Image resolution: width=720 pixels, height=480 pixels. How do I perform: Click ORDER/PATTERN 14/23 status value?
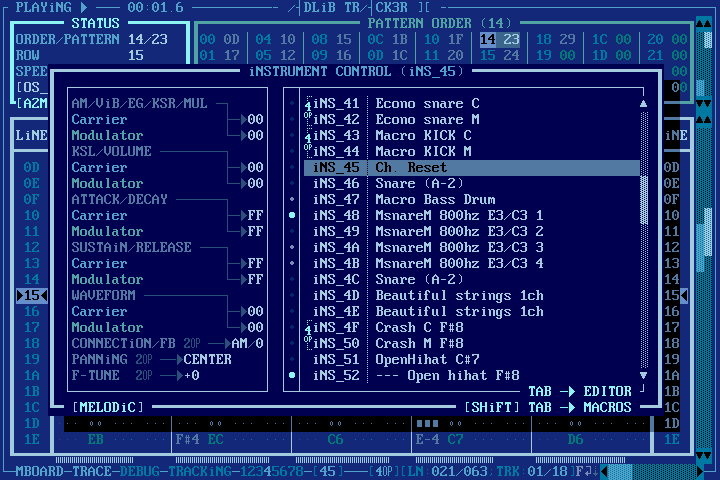(148, 40)
